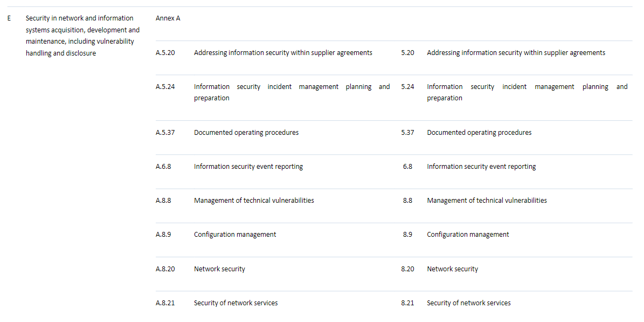Select control number A.5.24

(x=164, y=86)
